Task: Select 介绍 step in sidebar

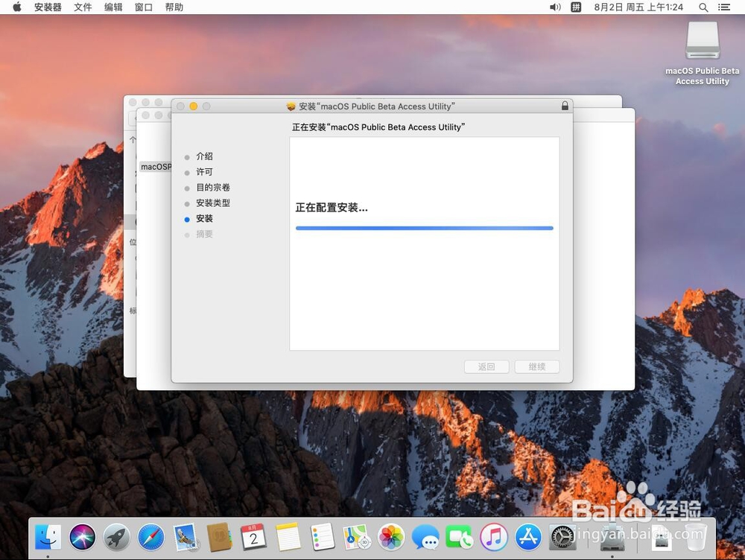Action: click(204, 156)
